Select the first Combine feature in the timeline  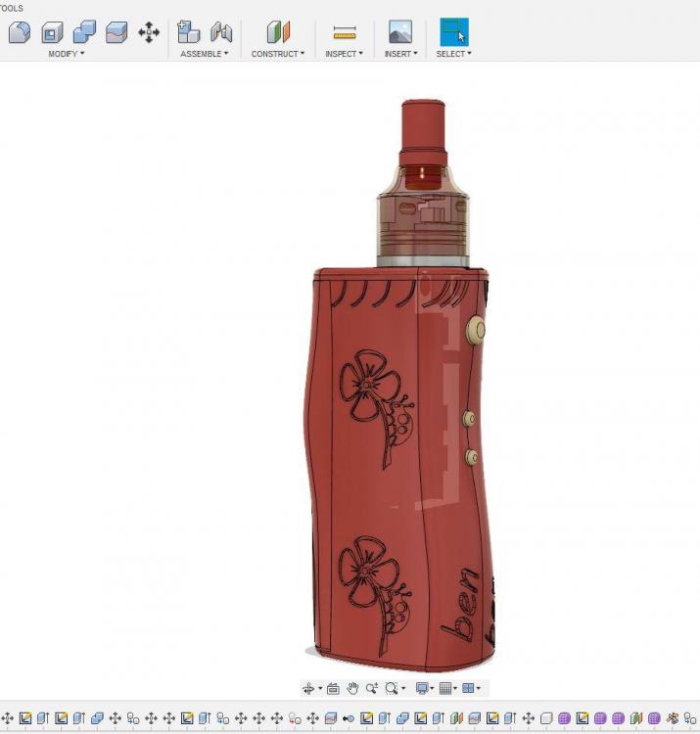pyautogui.click(x=97, y=718)
